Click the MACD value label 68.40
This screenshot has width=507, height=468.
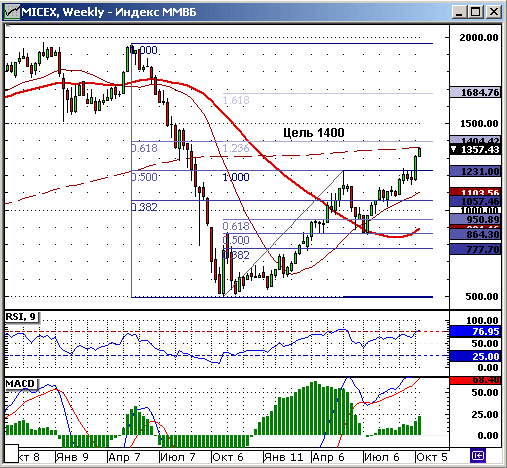(x=475, y=380)
